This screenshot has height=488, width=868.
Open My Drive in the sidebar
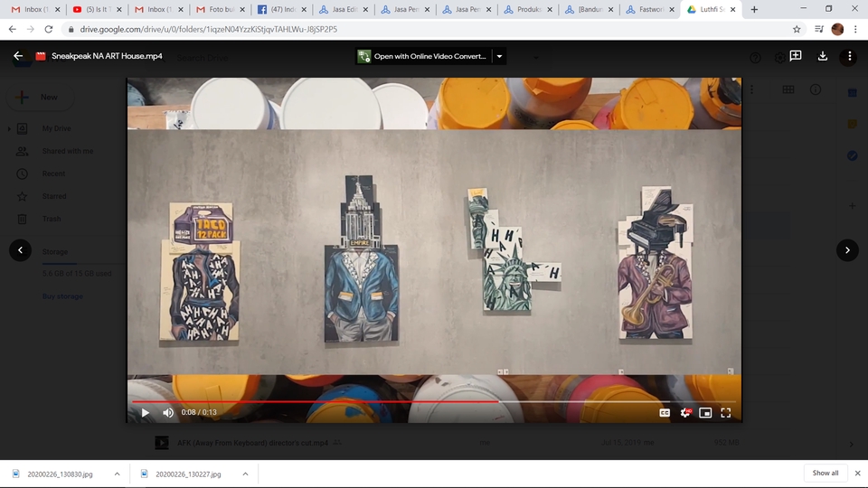tap(56, 128)
